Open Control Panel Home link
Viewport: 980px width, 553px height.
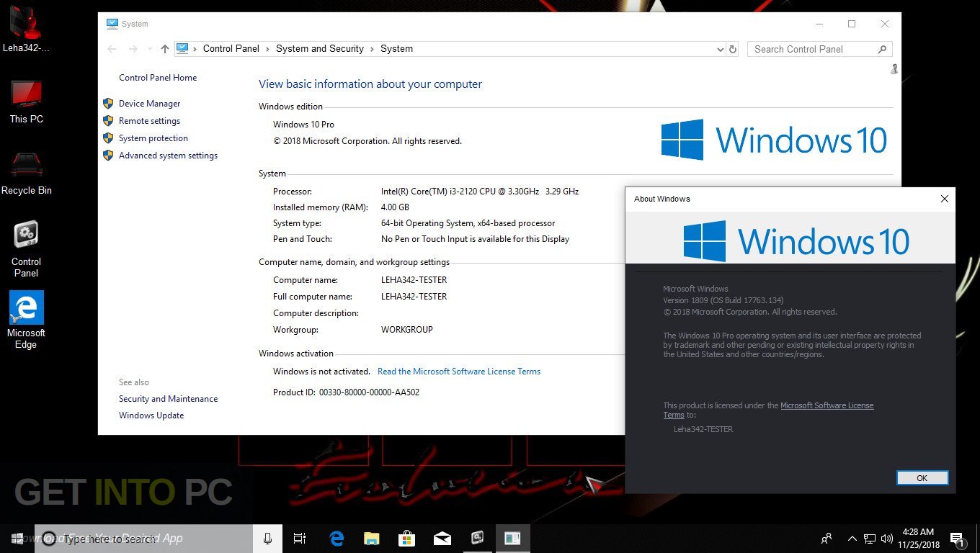coord(158,78)
